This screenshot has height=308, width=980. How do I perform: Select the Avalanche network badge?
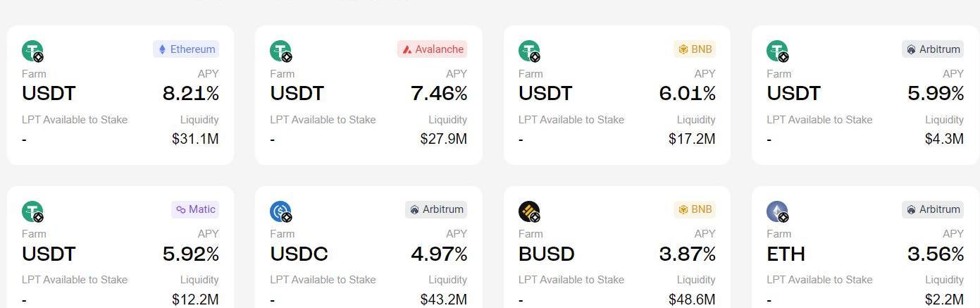433,49
